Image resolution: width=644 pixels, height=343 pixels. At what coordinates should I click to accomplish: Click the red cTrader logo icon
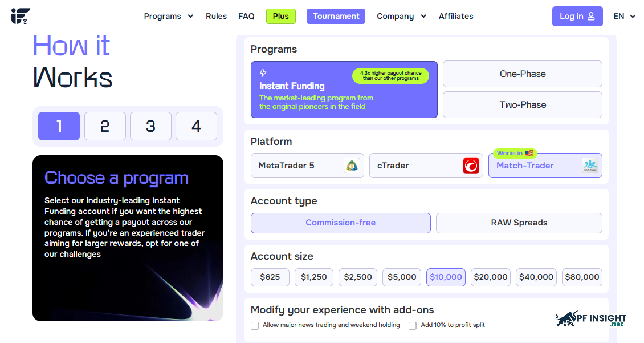coord(471,166)
